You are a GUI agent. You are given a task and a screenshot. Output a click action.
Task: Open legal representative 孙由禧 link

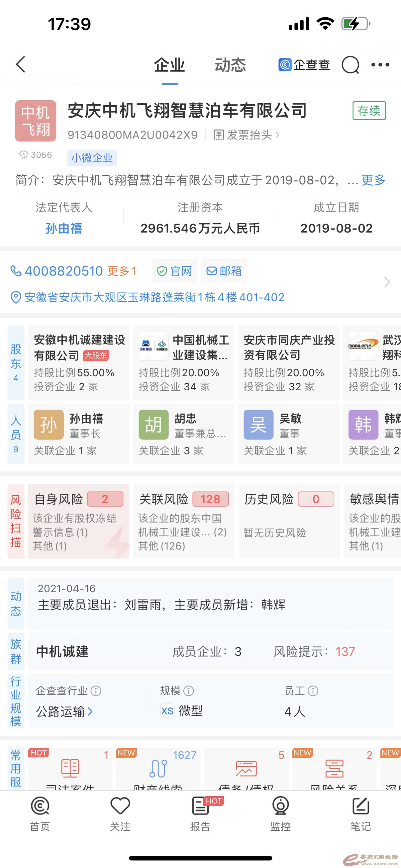(64, 229)
